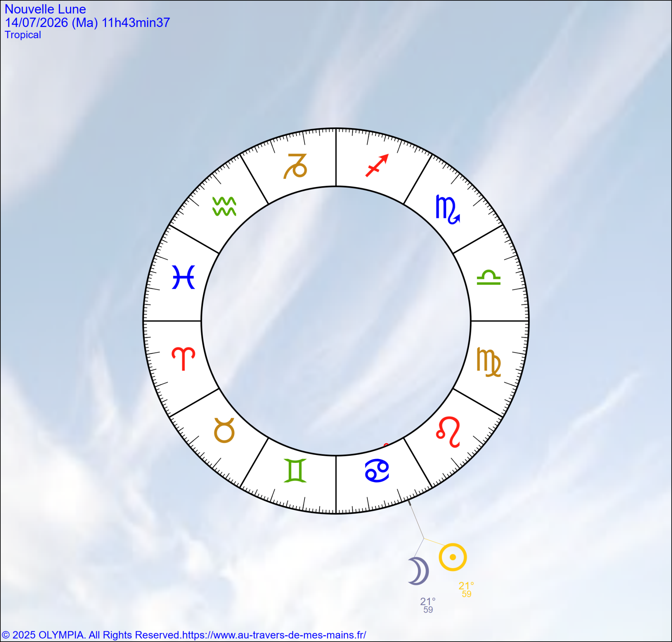Select the blue Scorpio glyph

(x=447, y=209)
